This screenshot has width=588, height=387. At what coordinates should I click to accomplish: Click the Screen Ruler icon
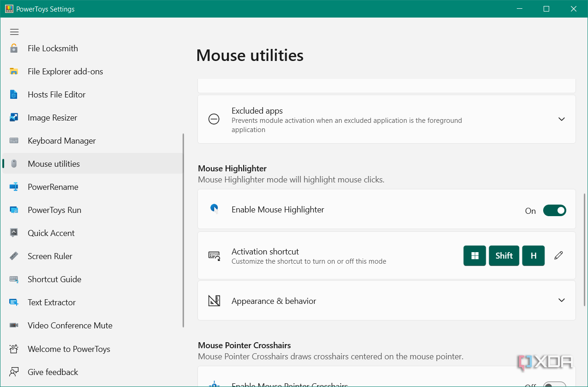click(14, 256)
